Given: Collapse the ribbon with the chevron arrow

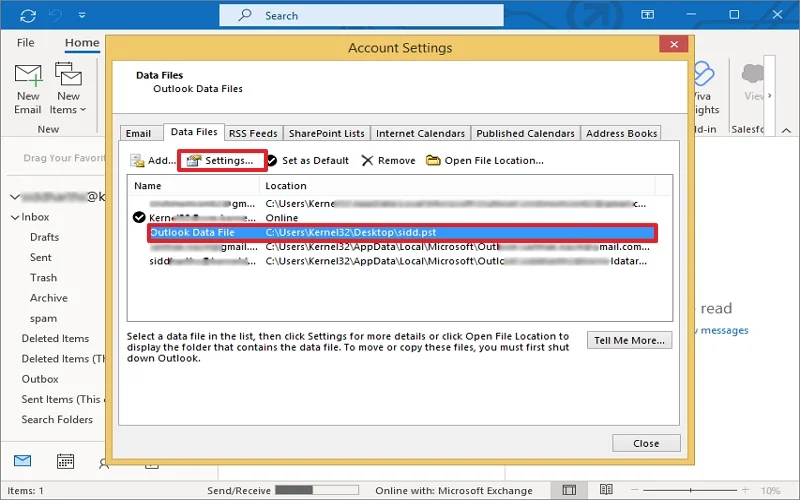Looking at the screenshot, I should click(786, 131).
